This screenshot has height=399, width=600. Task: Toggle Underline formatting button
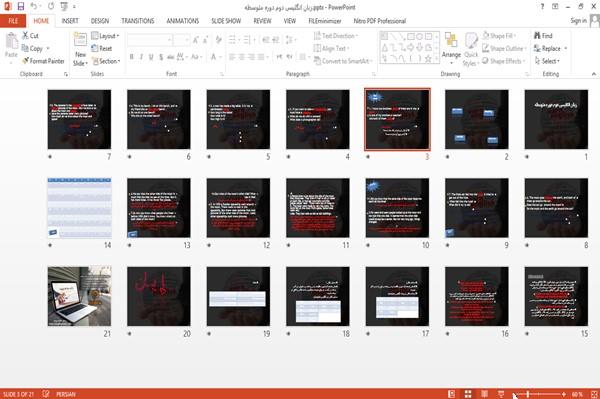pyautogui.click(x=151, y=57)
